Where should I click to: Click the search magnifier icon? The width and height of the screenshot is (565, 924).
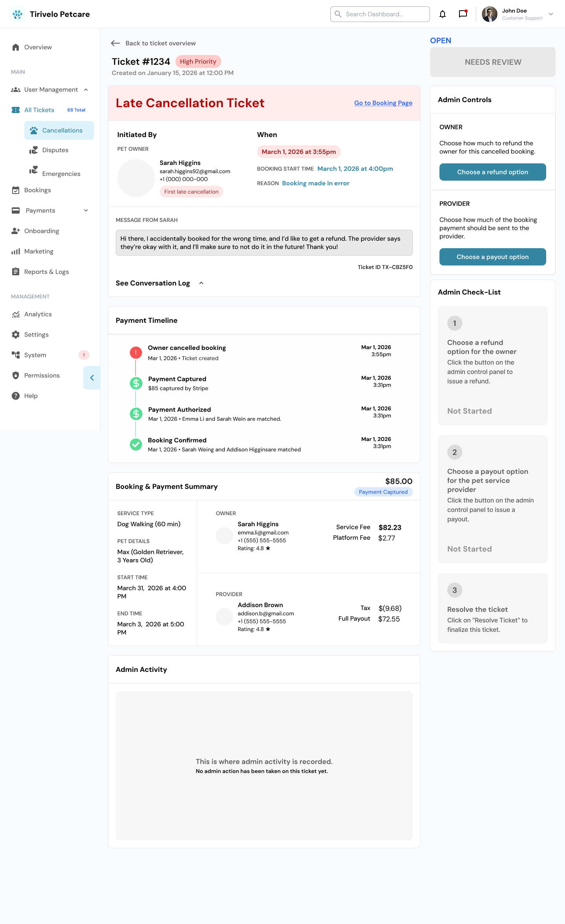[338, 14]
